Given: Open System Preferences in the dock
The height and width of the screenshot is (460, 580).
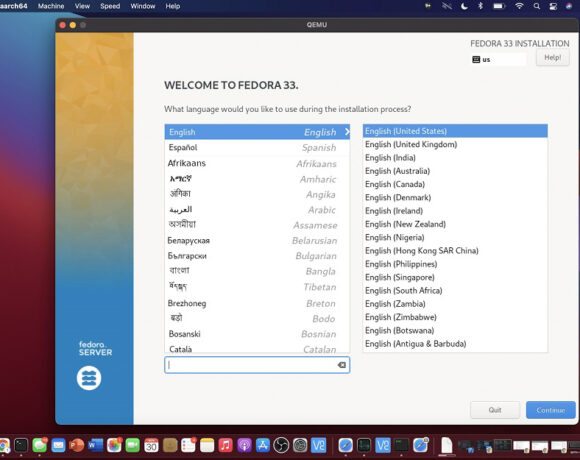Looking at the screenshot, I should coord(300,445).
